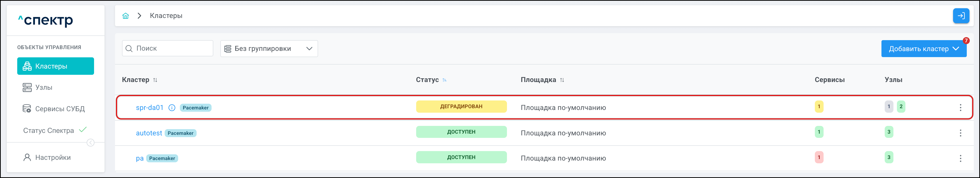Collapse the sidebar with the arrow icon
This screenshot has height=178, width=980.
[91, 143]
